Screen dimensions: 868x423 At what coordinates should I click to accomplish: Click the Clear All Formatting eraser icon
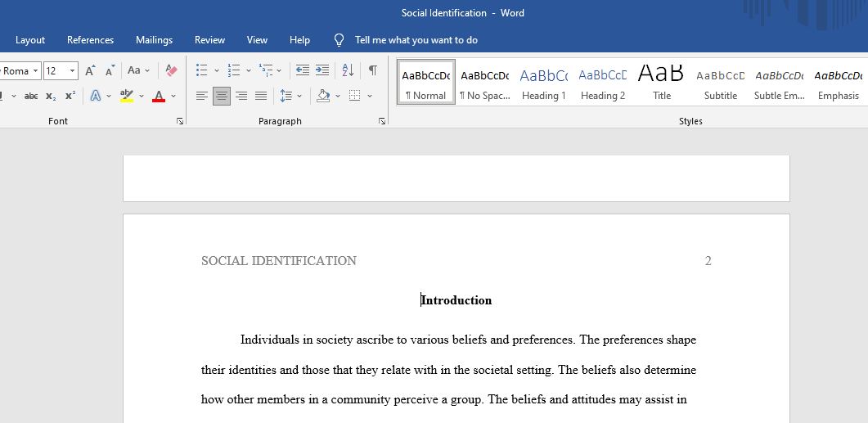(172, 70)
